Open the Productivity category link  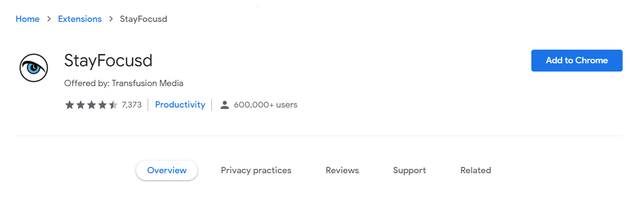(180, 105)
